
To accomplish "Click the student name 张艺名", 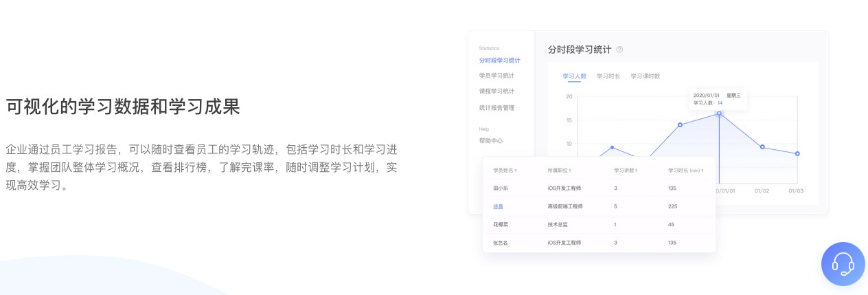I will tap(501, 243).
